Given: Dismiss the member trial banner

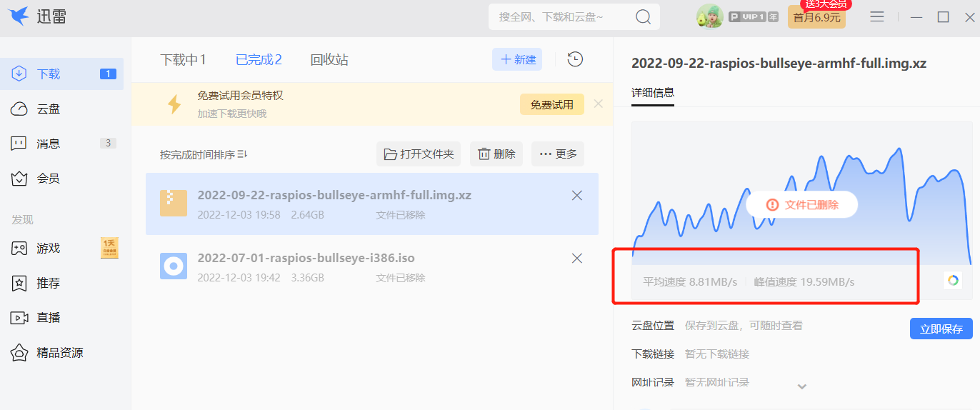Looking at the screenshot, I should (599, 104).
